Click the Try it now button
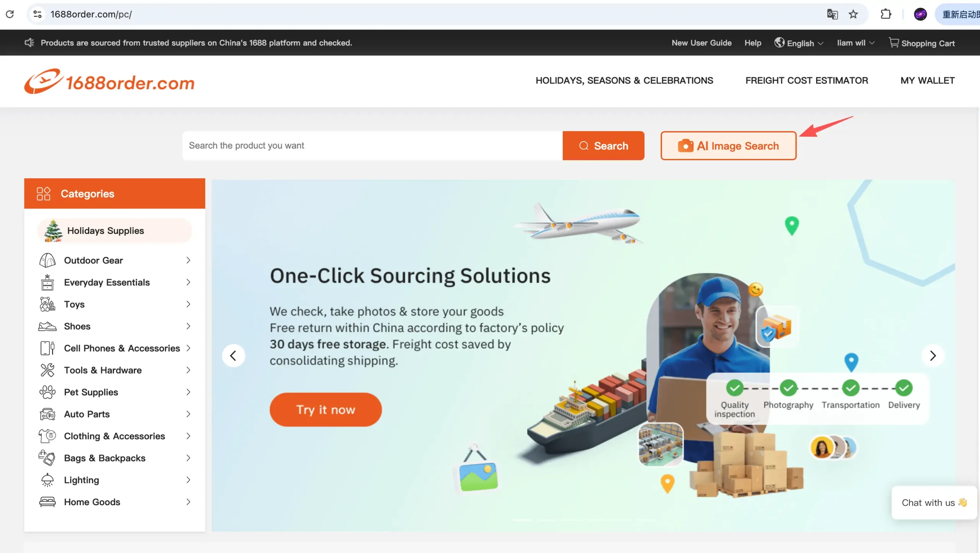The image size is (980, 553). (325, 409)
